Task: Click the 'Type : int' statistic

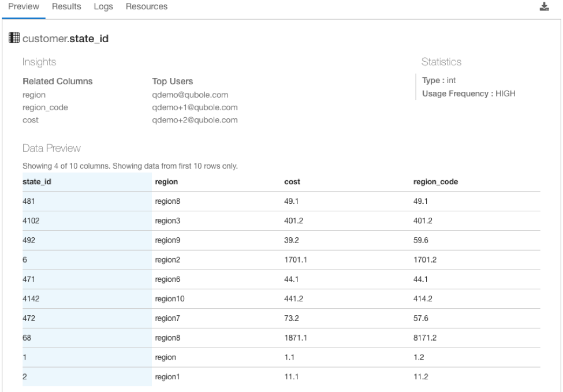Action: [x=439, y=80]
